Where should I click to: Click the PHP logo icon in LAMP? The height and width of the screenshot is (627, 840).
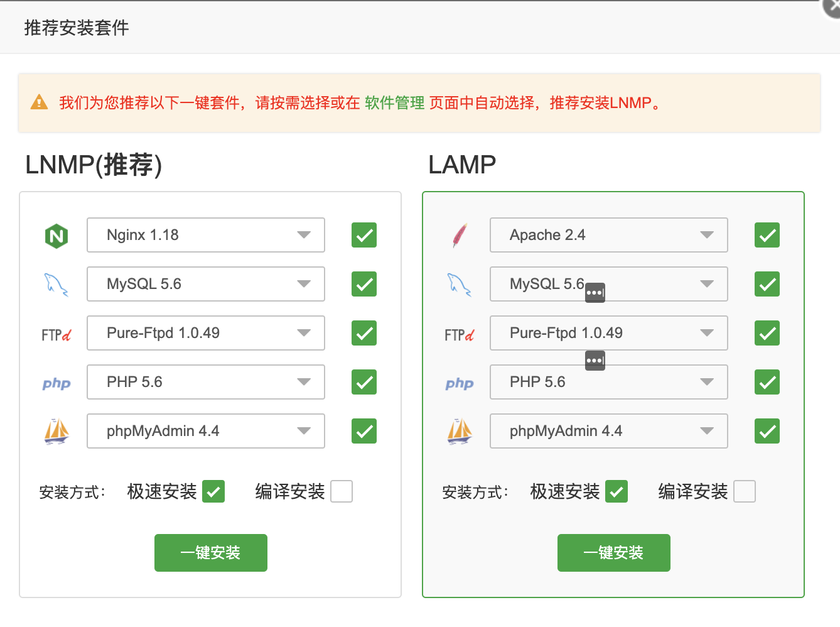(460, 383)
